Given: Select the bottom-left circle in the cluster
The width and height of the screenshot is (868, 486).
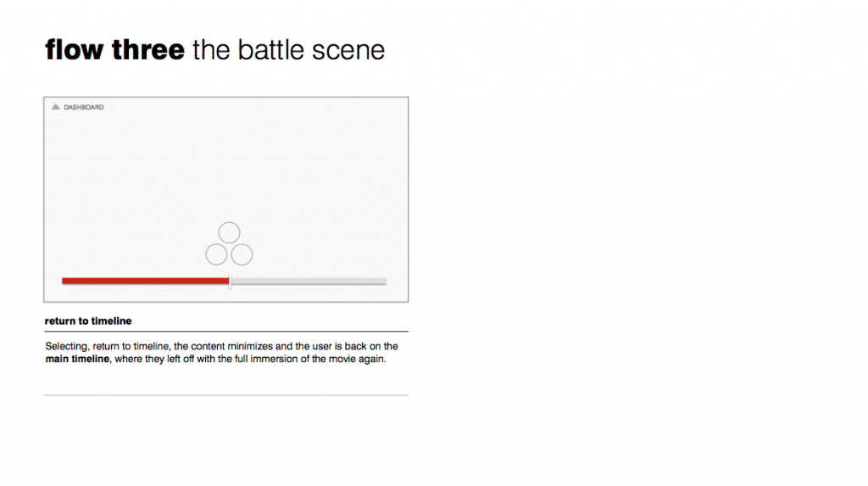Looking at the screenshot, I should [x=216, y=254].
